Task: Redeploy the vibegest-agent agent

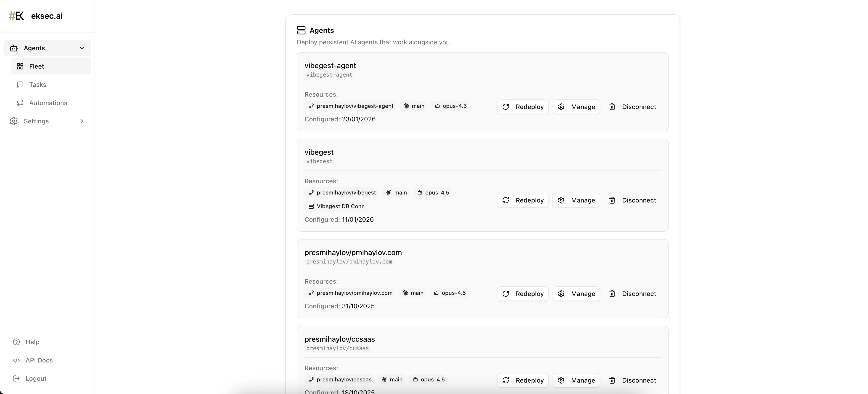Action: [523, 107]
